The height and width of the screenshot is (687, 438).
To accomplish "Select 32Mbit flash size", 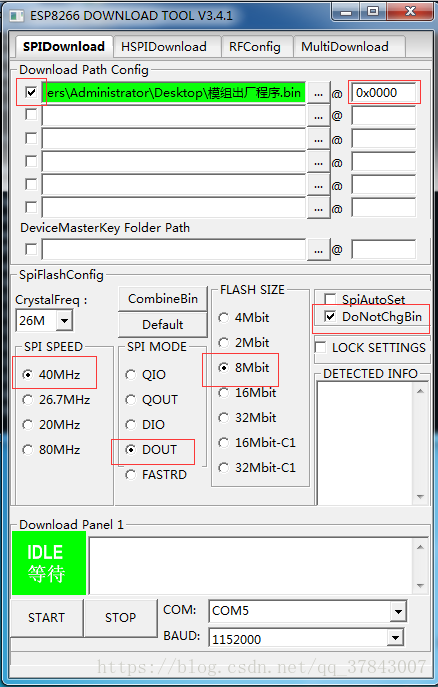I will click(x=247, y=418).
